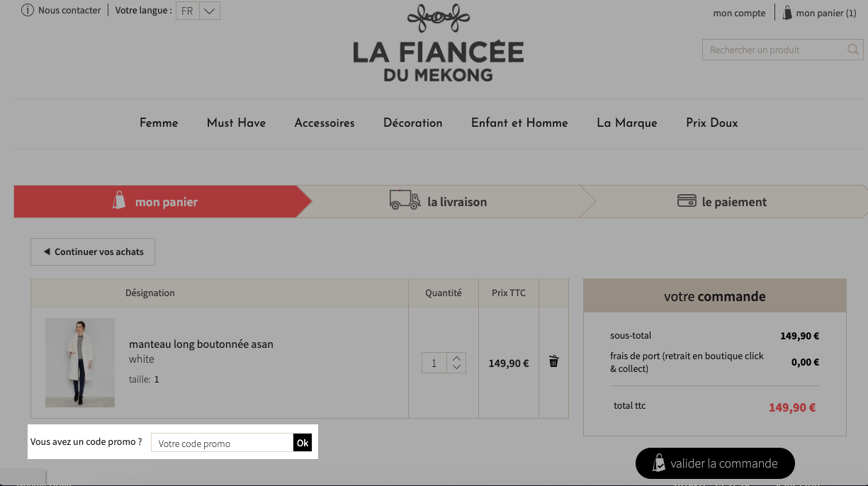Focus the Votre code promo field
This screenshot has height=486, width=868.
click(222, 443)
